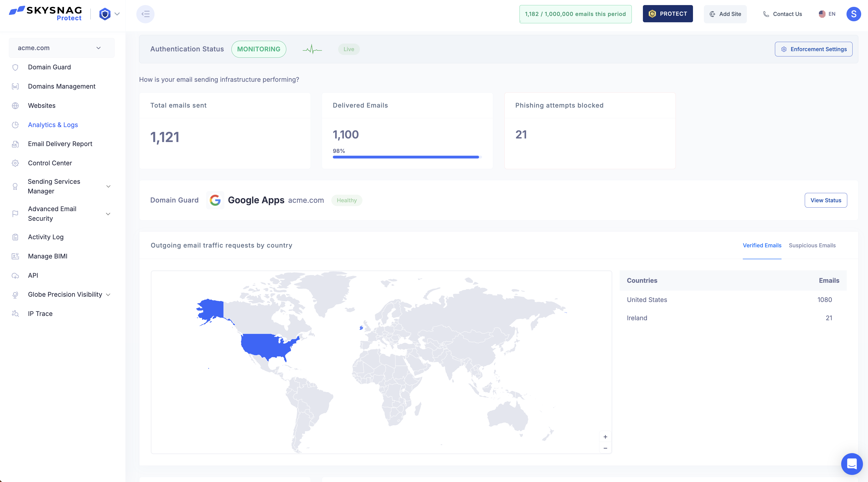This screenshot has width=868, height=482.
Task: Open the user avatar S profile
Action: click(x=853, y=14)
